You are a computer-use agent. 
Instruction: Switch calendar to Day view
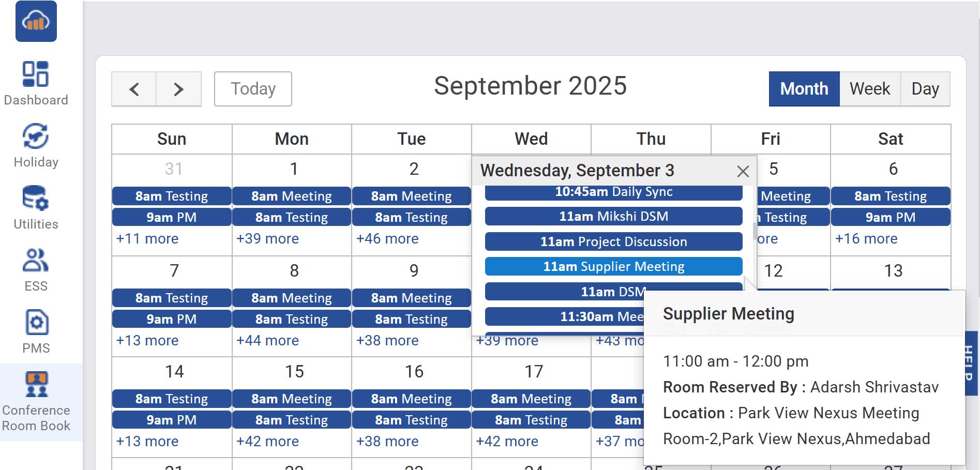[925, 88]
